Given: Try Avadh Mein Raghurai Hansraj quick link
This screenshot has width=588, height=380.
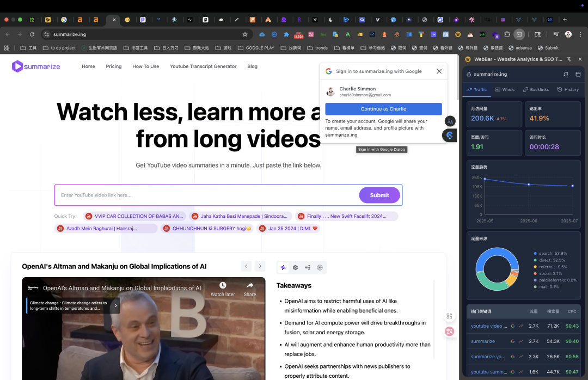Looking at the screenshot, I should point(106,229).
